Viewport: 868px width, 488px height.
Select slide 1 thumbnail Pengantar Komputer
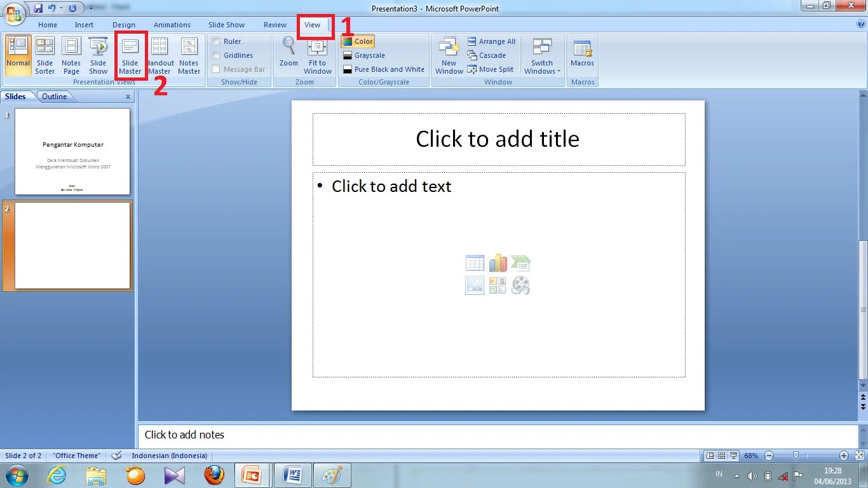[72, 151]
